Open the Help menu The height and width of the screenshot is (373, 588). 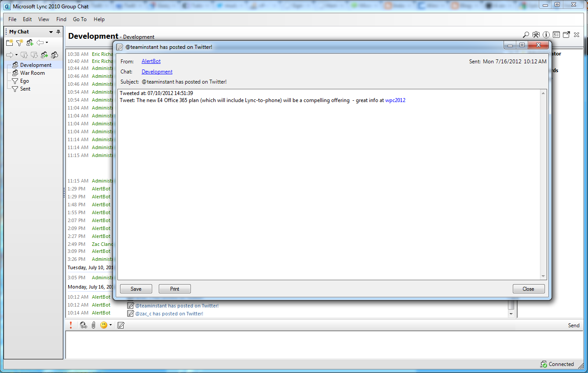pyautogui.click(x=99, y=19)
